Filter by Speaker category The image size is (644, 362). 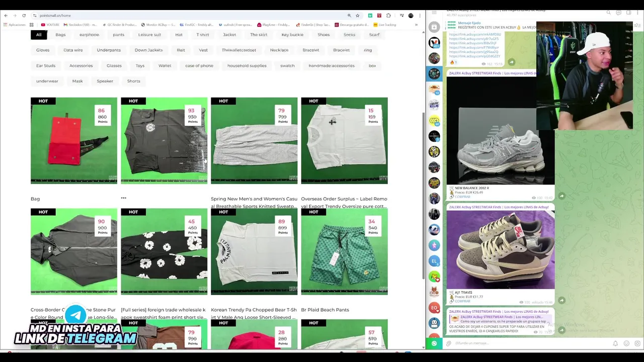point(105,81)
